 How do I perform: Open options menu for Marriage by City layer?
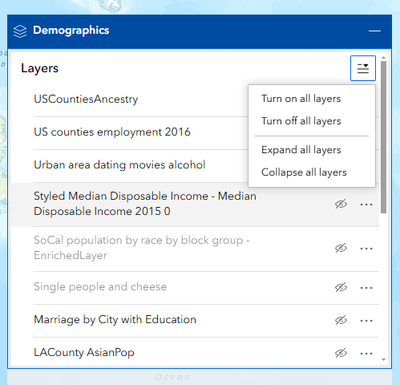(x=366, y=321)
